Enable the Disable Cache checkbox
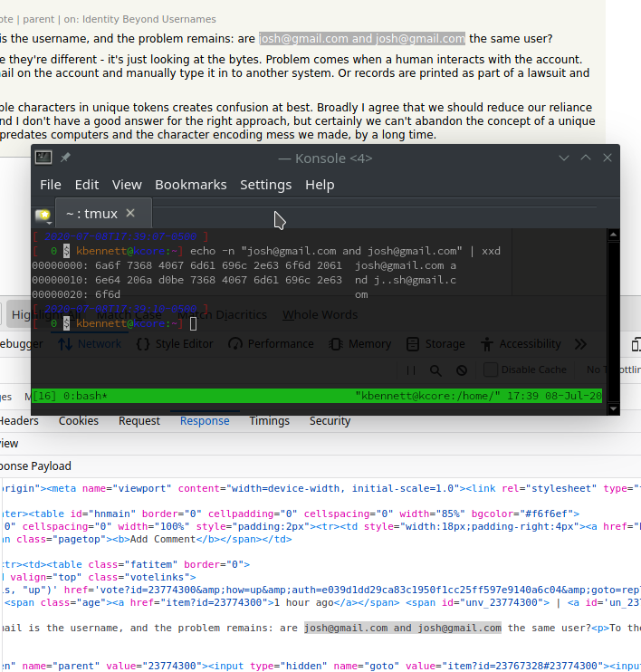 491,370
